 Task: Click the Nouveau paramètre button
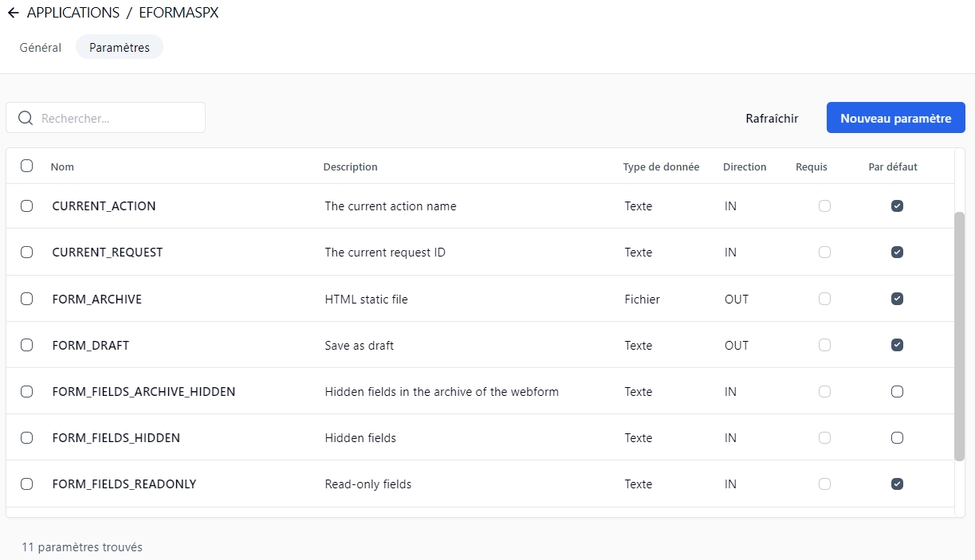pyautogui.click(x=895, y=118)
